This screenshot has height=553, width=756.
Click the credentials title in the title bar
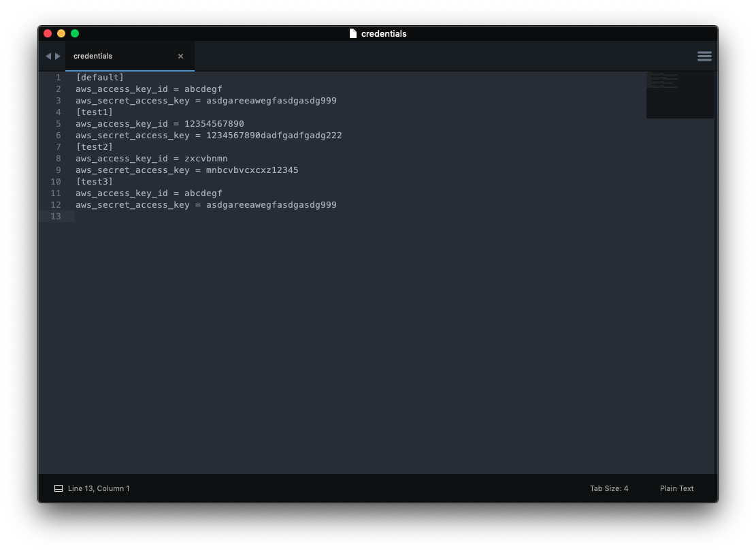tap(385, 33)
